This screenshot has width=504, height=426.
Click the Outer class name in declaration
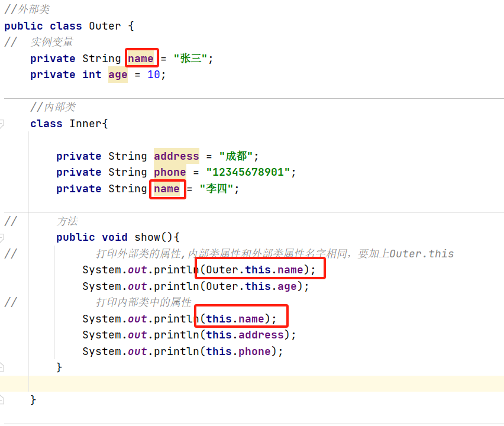pyautogui.click(x=105, y=26)
